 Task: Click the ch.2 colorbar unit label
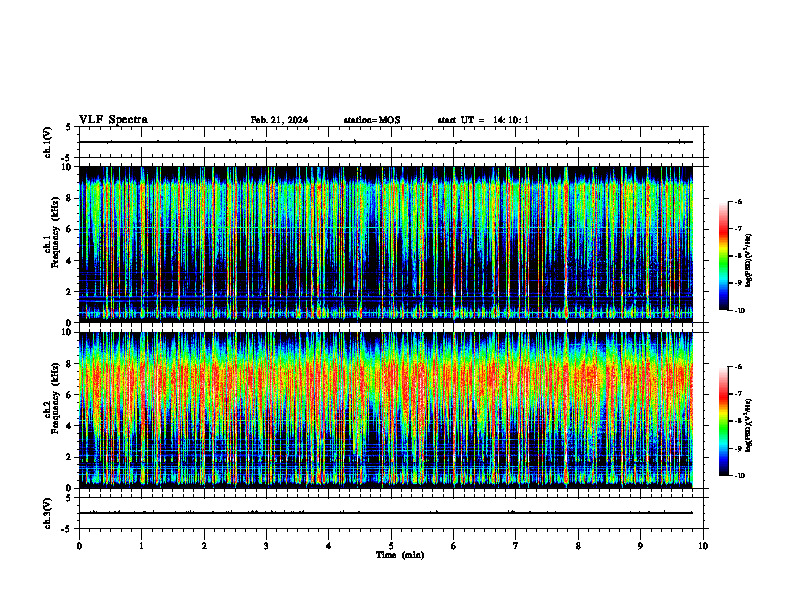(x=749, y=424)
